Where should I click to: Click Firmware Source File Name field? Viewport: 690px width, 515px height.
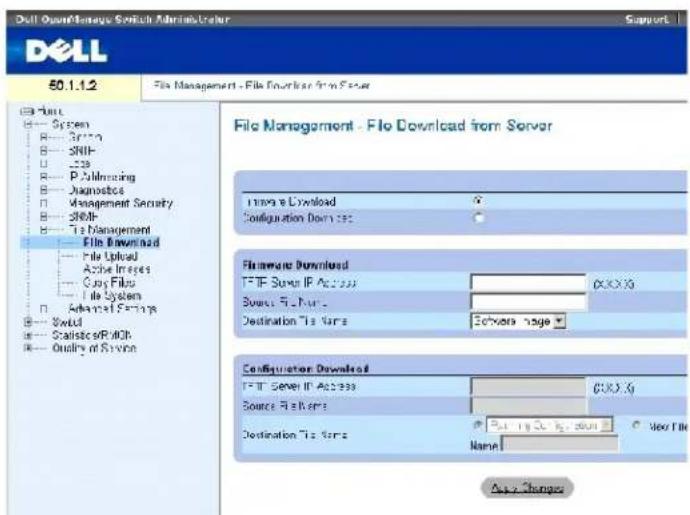(528, 302)
